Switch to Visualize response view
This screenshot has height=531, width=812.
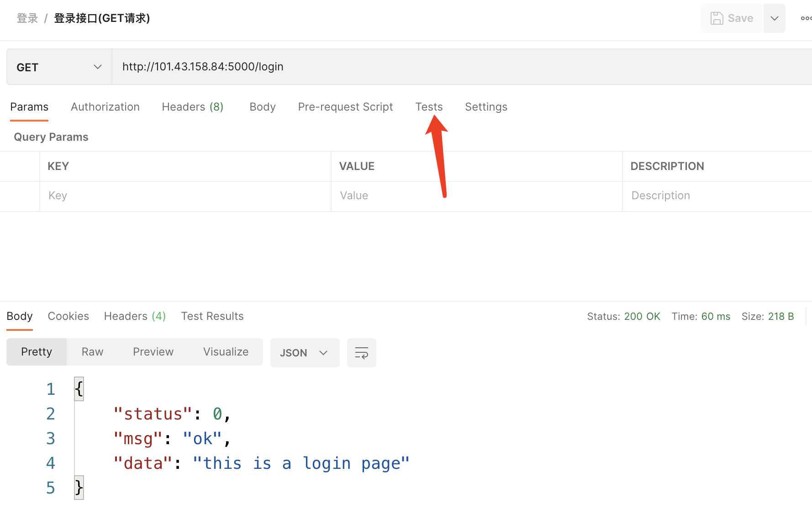(x=226, y=352)
